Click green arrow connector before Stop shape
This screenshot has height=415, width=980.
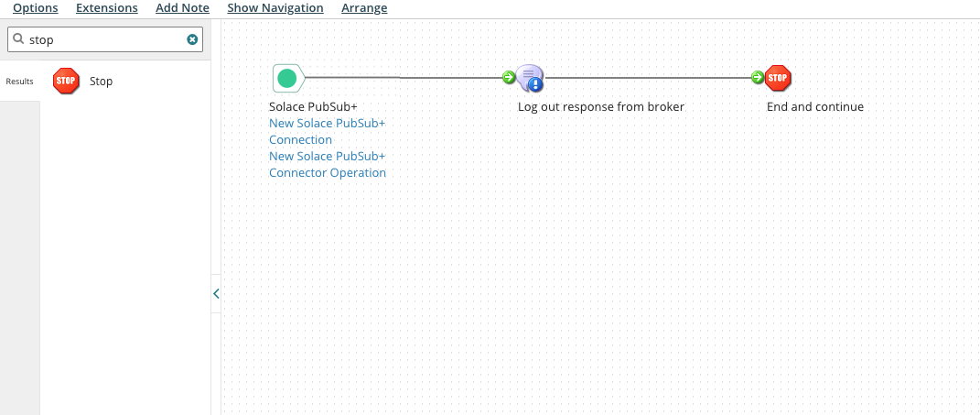(758, 78)
